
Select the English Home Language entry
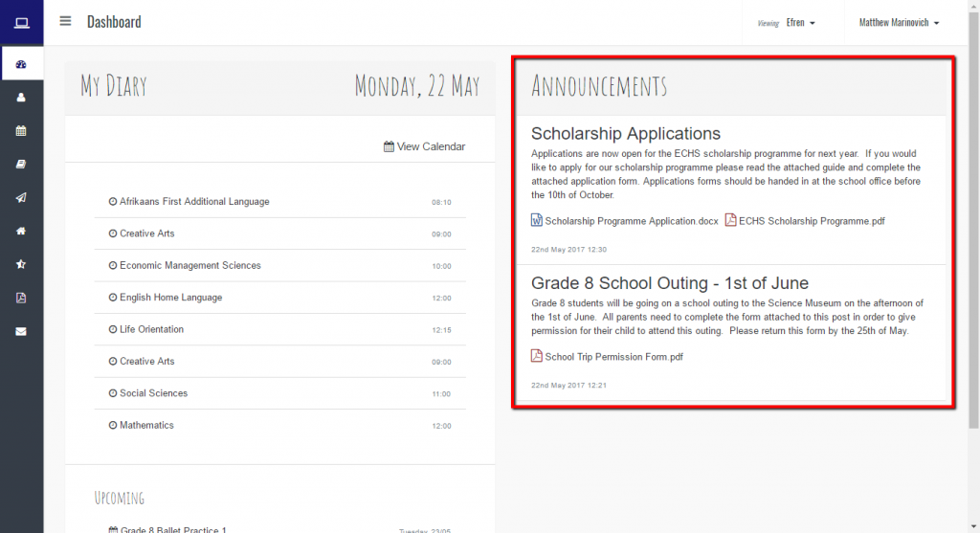[x=280, y=298]
